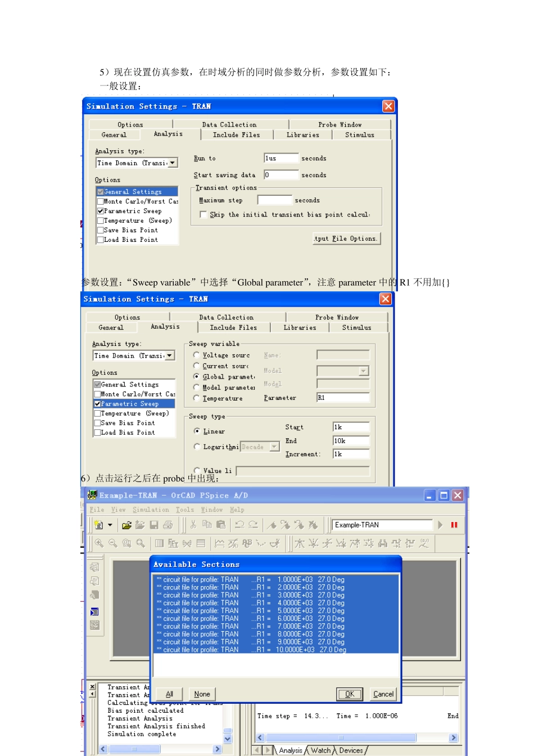
Task: Click the New simulation profile icon in PSpice toolbar
Action: click(x=99, y=525)
